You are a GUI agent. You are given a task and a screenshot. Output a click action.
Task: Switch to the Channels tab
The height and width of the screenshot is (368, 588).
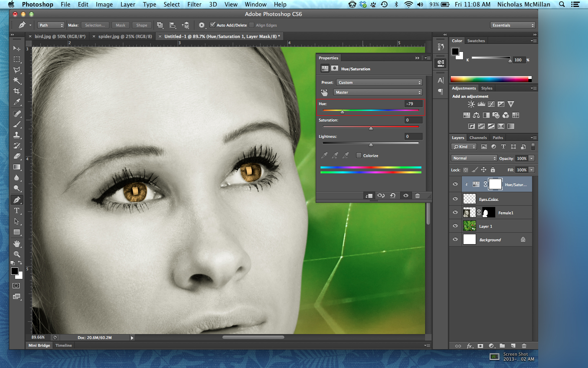[x=478, y=138]
